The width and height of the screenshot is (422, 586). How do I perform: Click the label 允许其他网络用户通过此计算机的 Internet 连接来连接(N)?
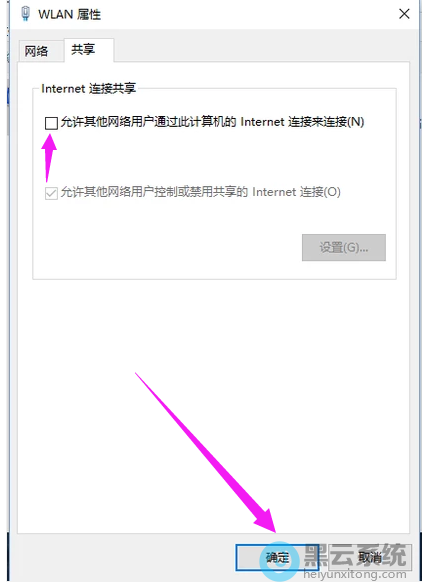[212, 122]
